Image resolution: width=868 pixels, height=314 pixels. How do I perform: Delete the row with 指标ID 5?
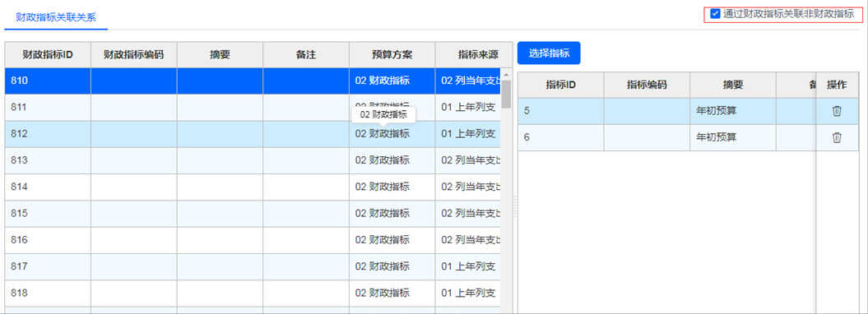click(x=837, y=111)
